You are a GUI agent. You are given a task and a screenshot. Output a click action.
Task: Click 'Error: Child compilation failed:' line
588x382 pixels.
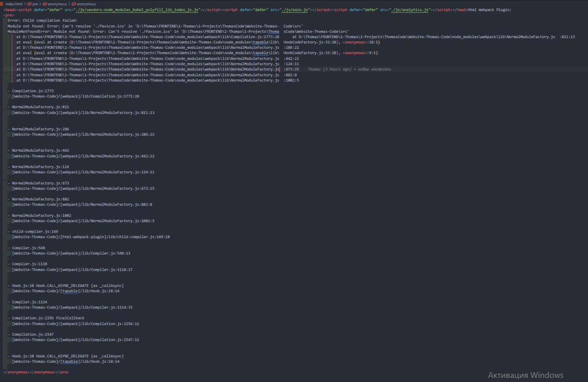(x=43, y=21)
